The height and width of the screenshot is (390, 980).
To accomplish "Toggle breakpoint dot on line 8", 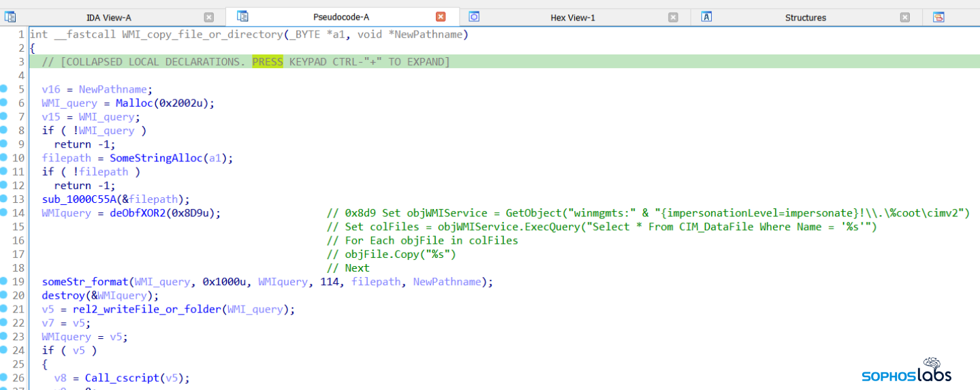I will coord(4,130).
